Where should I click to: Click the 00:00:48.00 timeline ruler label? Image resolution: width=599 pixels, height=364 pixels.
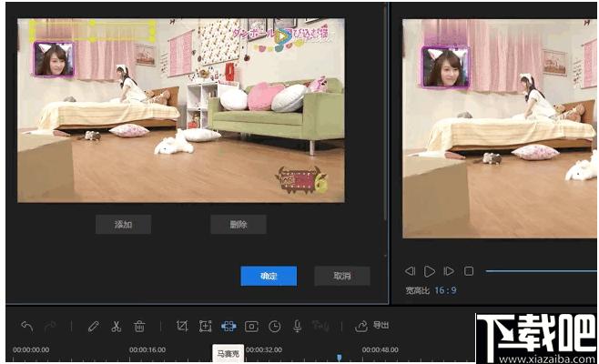coord(381,349)
